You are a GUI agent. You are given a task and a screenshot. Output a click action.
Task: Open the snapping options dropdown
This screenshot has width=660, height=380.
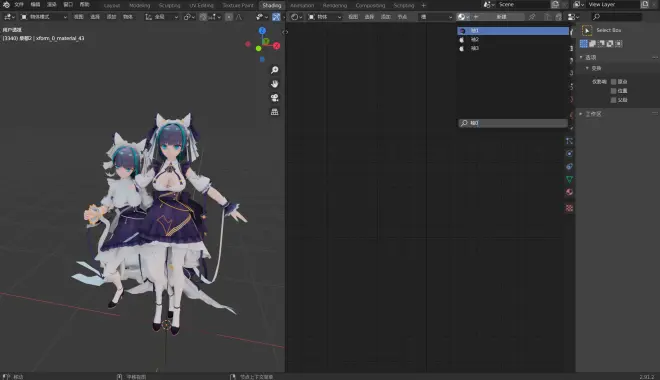(214, 17)
